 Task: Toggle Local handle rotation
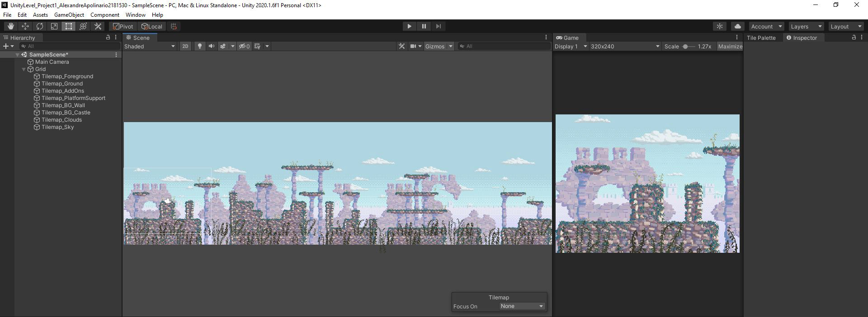point(152,26)
